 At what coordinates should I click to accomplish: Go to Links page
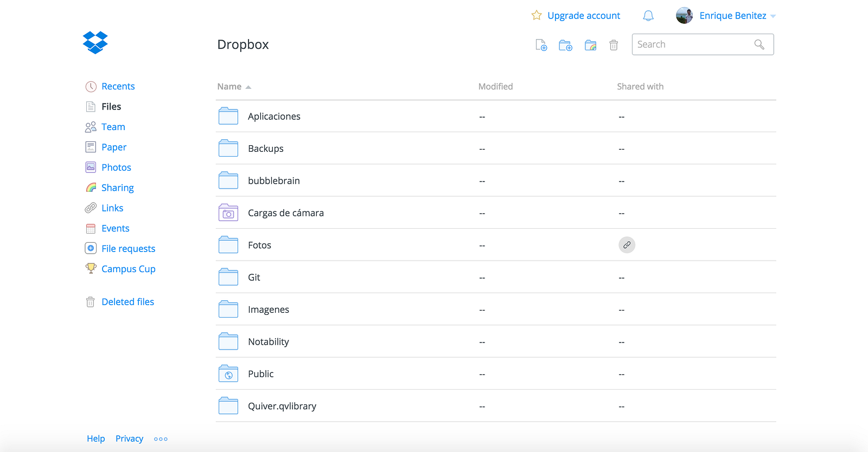[x=112, y=208]
